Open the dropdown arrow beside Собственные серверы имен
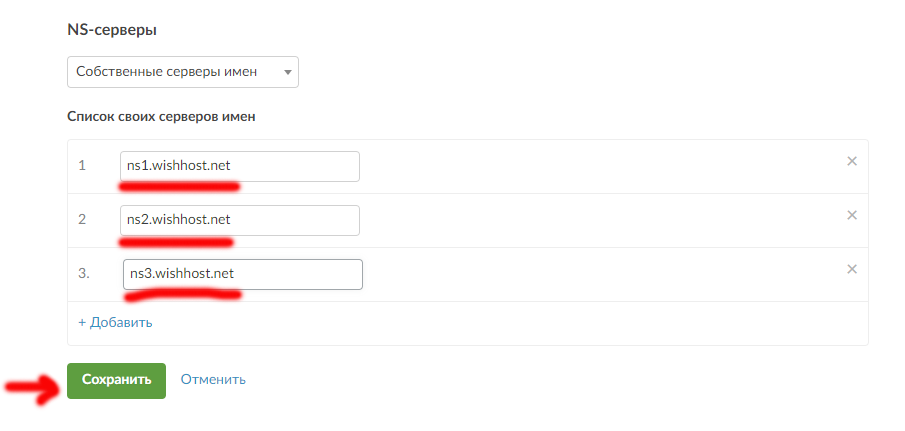 coord(287,73)
